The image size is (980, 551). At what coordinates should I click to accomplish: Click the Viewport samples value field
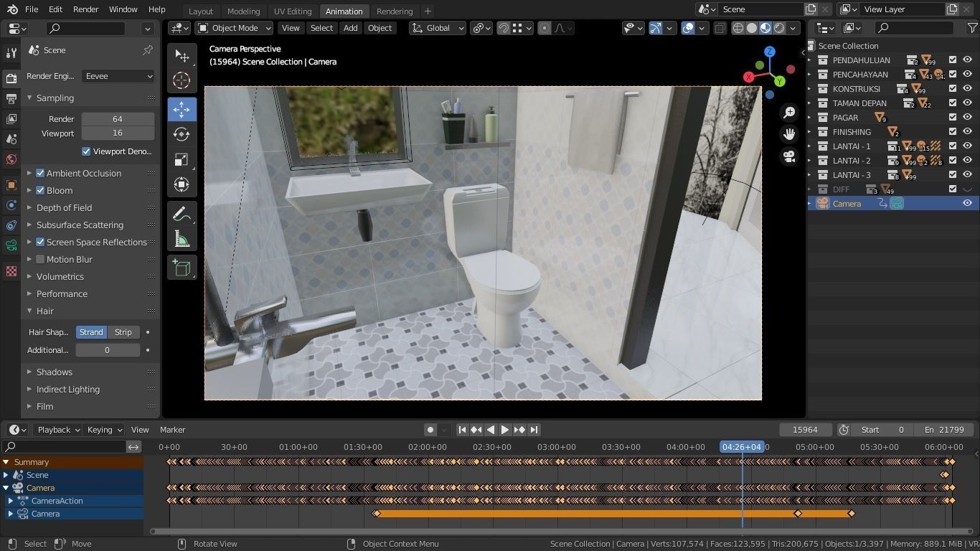118,133
